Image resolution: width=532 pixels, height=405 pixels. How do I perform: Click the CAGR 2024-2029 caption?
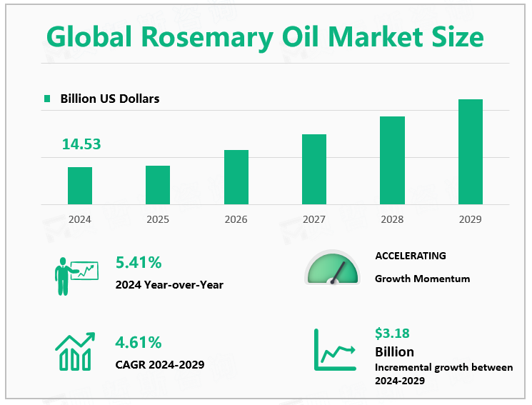click(x=159, y=365)
